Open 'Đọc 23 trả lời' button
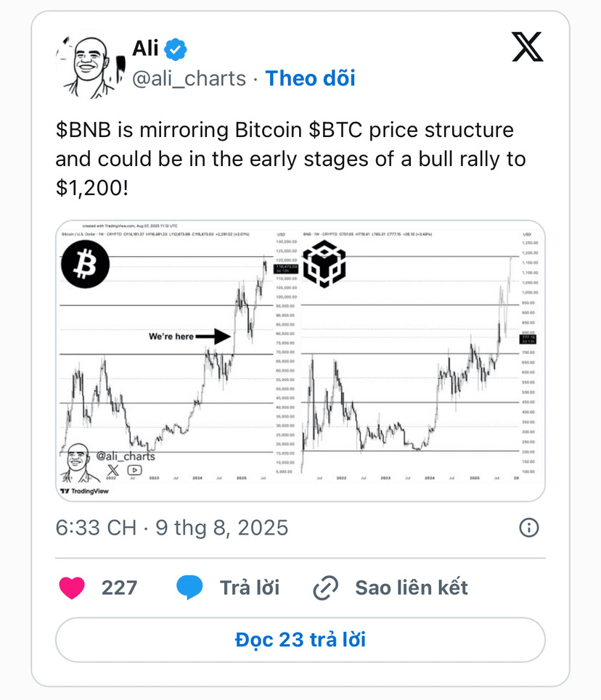Image resolution: width=601 pixels, height=700 pixels. 300,640
